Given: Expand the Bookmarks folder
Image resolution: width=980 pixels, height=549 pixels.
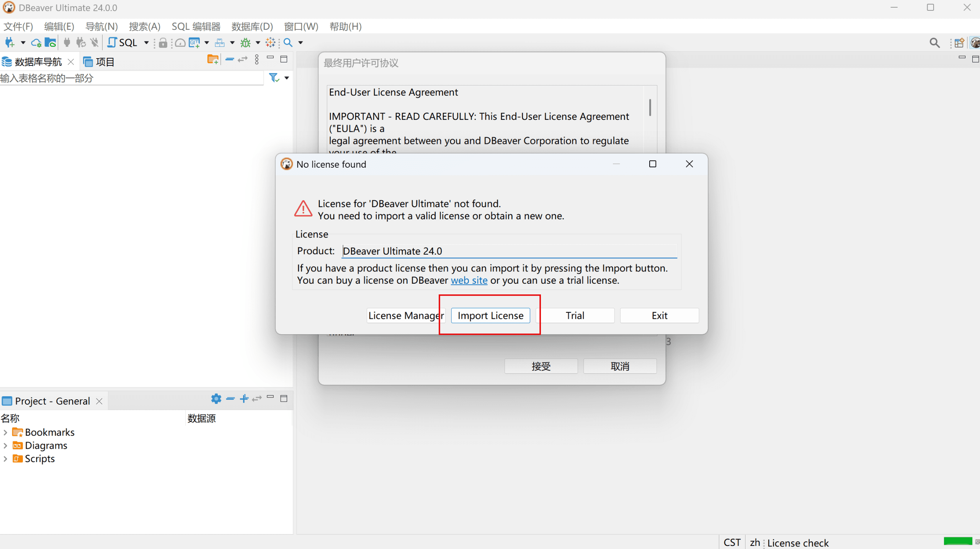Looking at the screenshot, I should click(5, 432).
